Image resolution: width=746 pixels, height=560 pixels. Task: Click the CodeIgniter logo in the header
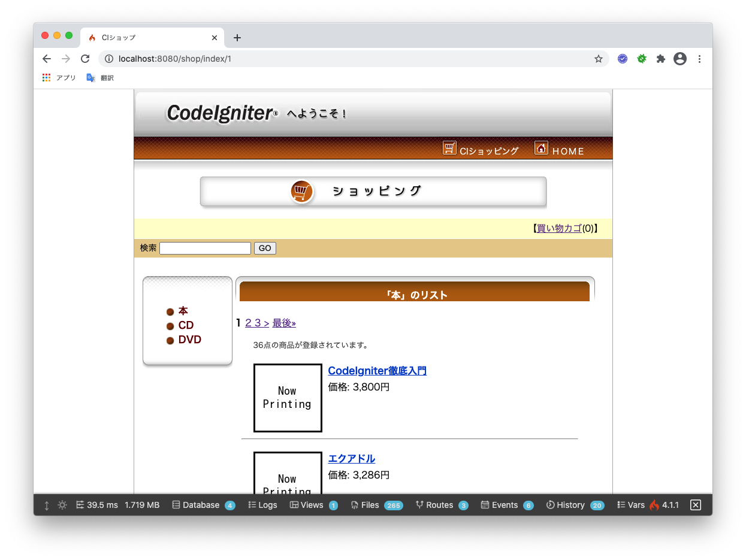point(222,113)
